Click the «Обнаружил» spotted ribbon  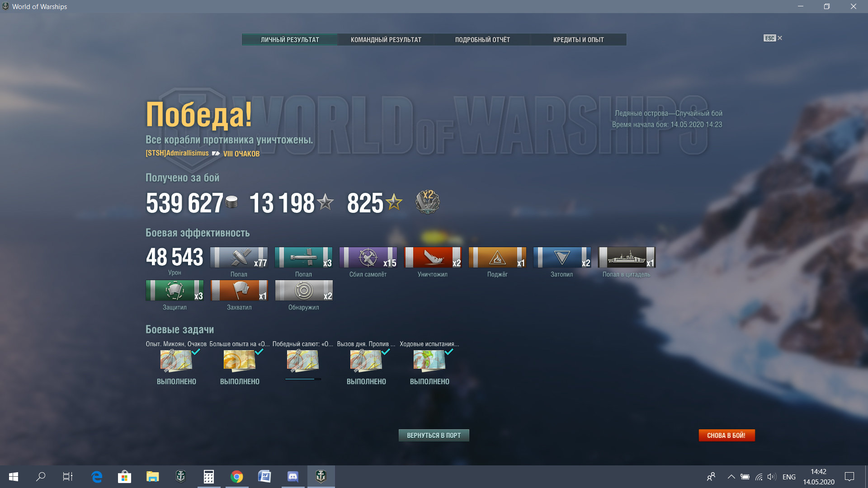pos(304,291)
